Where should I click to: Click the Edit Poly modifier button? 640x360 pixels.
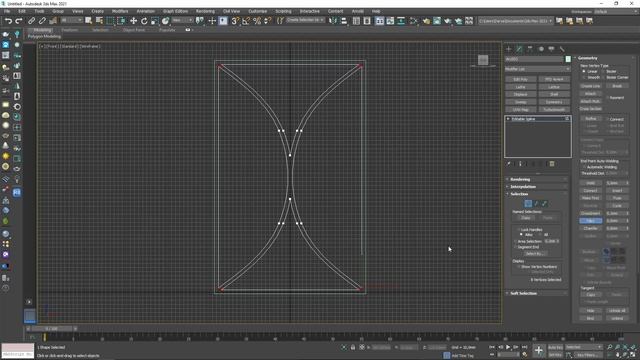[520, 79]
